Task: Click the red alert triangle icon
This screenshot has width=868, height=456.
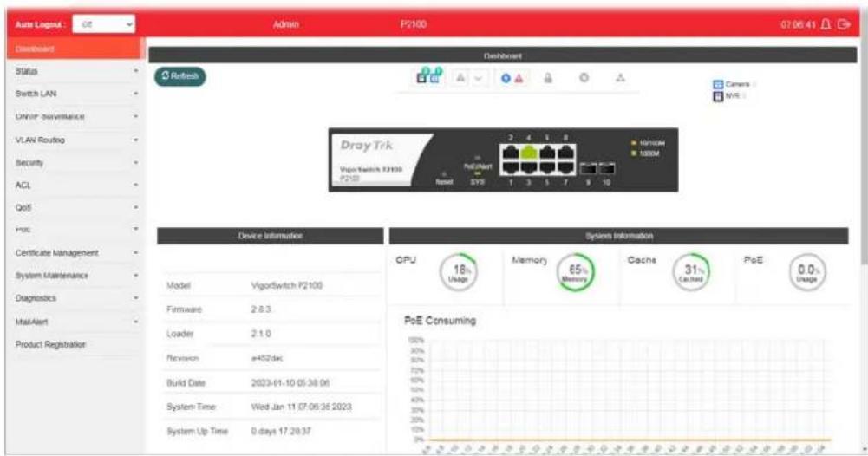Action: (519, 79)
